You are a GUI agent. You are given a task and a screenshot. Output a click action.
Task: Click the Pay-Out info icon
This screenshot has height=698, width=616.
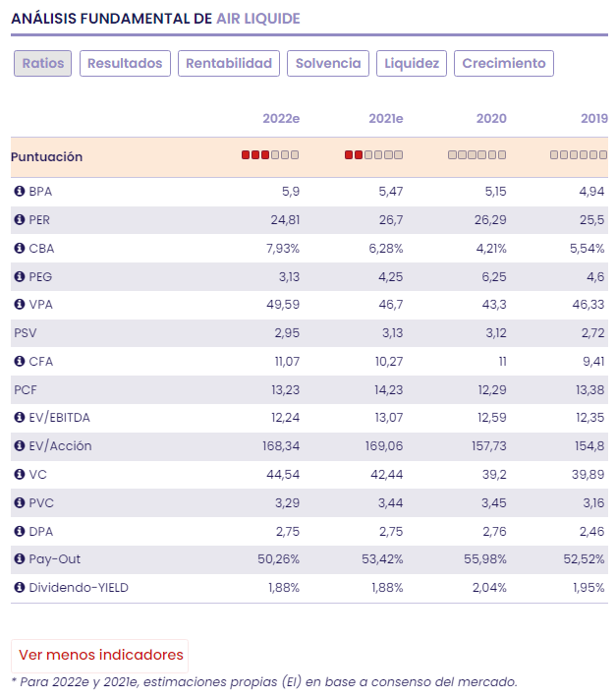coord(19,559)
